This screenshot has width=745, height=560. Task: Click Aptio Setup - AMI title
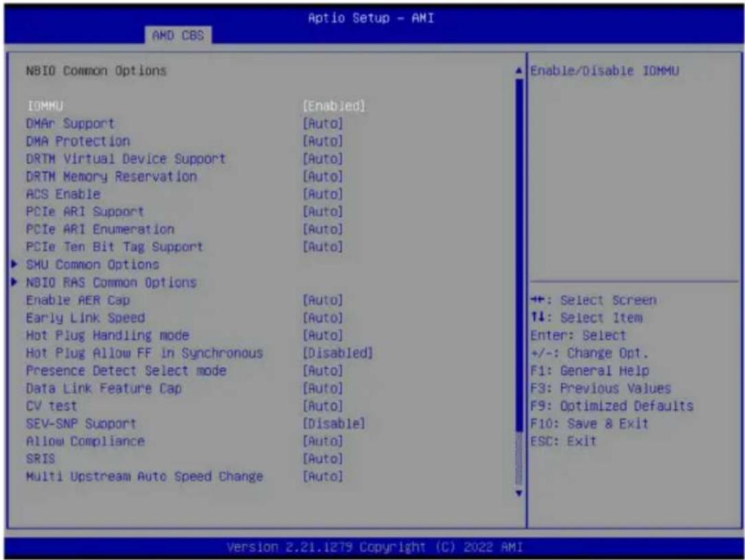[x=371, y=18]
